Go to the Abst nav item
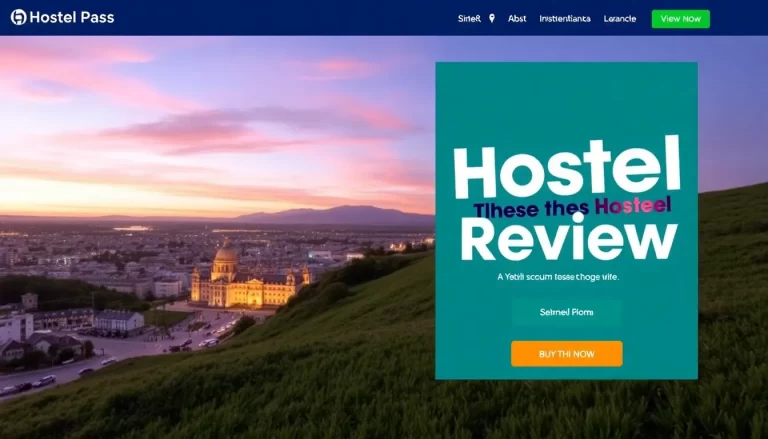This screenshot has height=439, width=768. [x=517, y=19]
